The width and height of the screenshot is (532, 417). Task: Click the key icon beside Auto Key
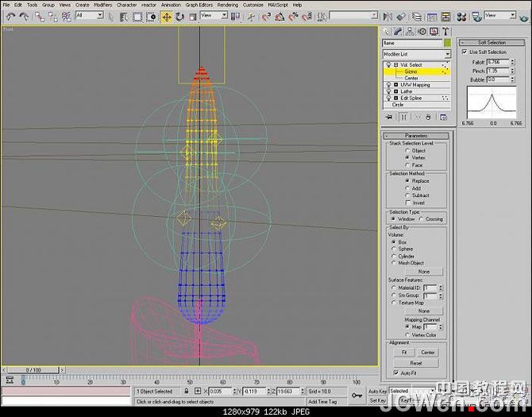click(357, 396)
